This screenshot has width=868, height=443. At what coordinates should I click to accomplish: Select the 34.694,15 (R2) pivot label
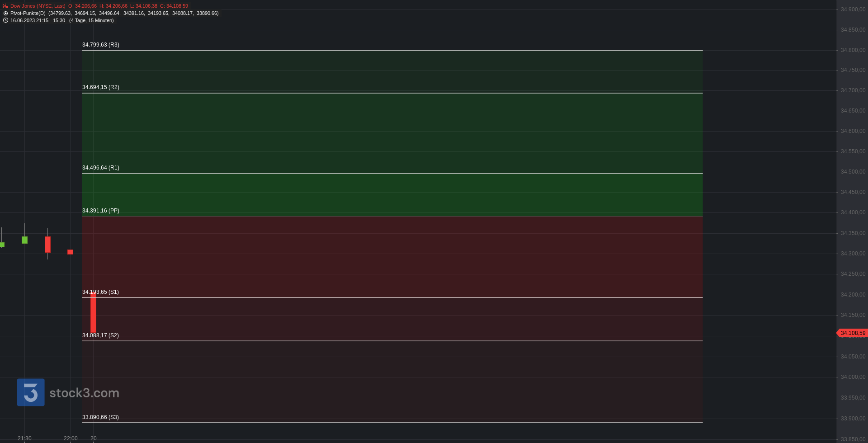pyautogui.click(x=100, y=87)
